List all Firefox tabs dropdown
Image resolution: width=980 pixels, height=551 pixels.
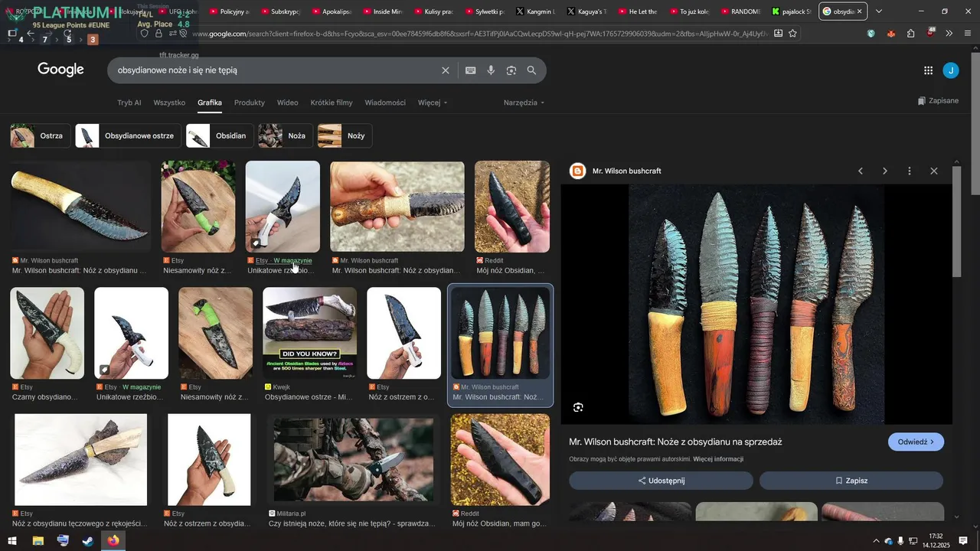[x=879, y=11]
